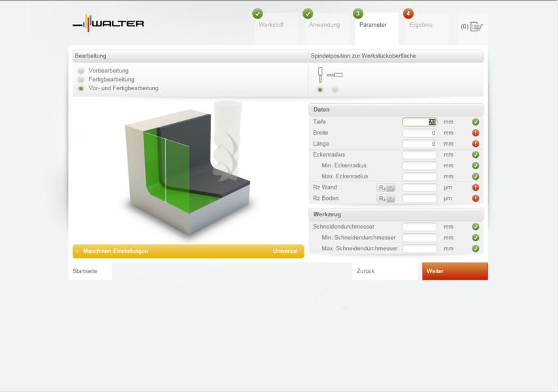Click red warning icon for Breite
This screenshot has height=392, width=558.
tap(476, 133)
